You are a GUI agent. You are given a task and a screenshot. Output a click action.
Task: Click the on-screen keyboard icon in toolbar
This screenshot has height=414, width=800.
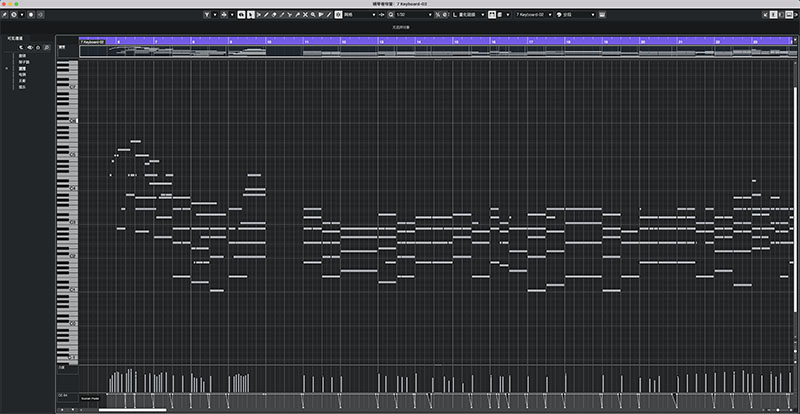coord(602,15)
